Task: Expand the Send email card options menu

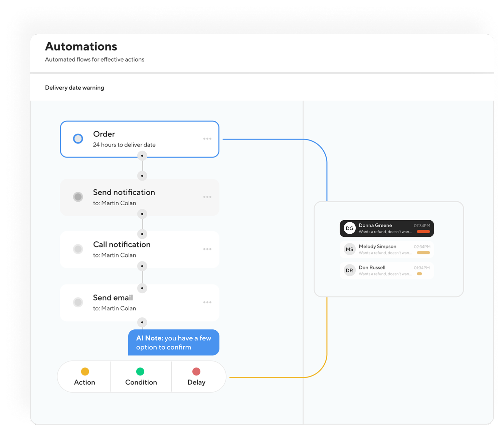Action: tap(207, 302)
